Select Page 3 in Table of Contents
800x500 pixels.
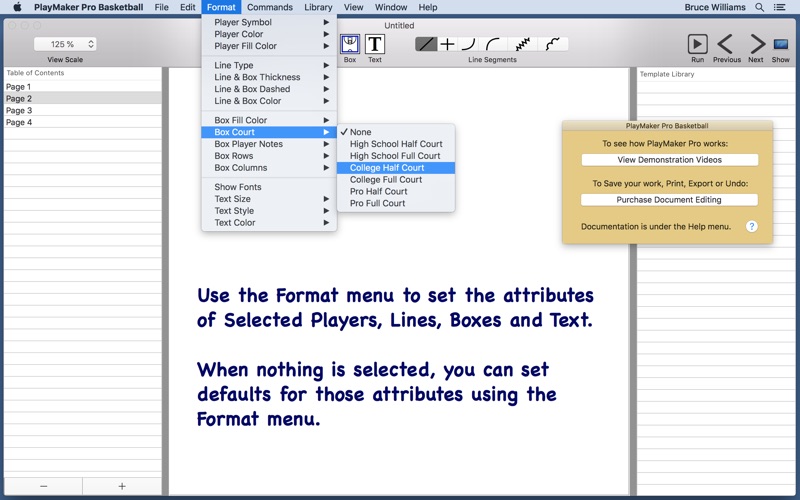(83, 110)
